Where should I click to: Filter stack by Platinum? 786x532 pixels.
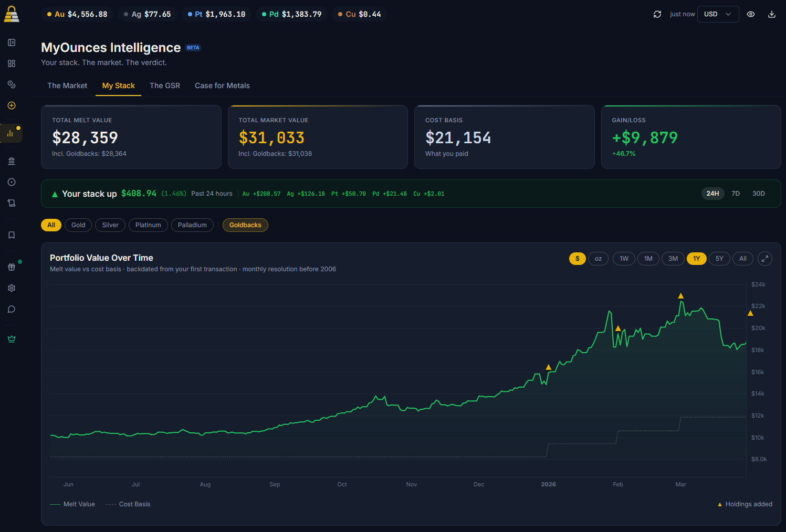click(x=148, y=225)
